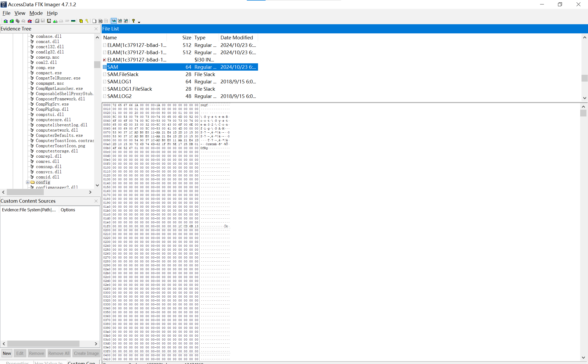Click the Export Disk Image floppy icon
The height and width of the screenshot is (364, 588).
pyautogui.click(x=43, y=21)
